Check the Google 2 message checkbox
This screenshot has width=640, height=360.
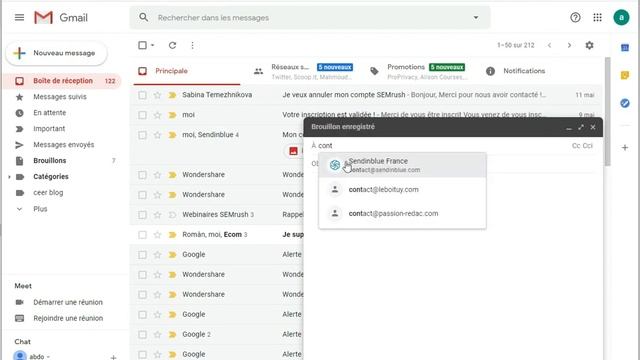(142, 335)
